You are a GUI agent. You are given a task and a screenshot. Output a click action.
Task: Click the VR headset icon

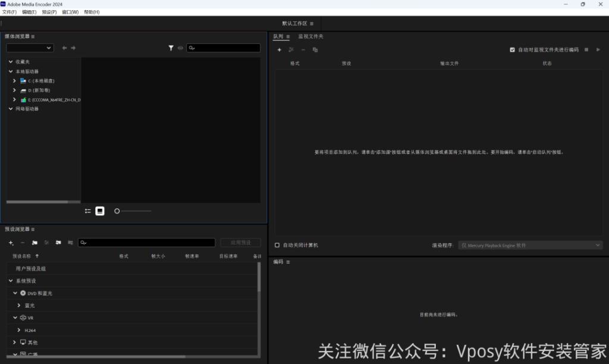click(x=23, y=318)
